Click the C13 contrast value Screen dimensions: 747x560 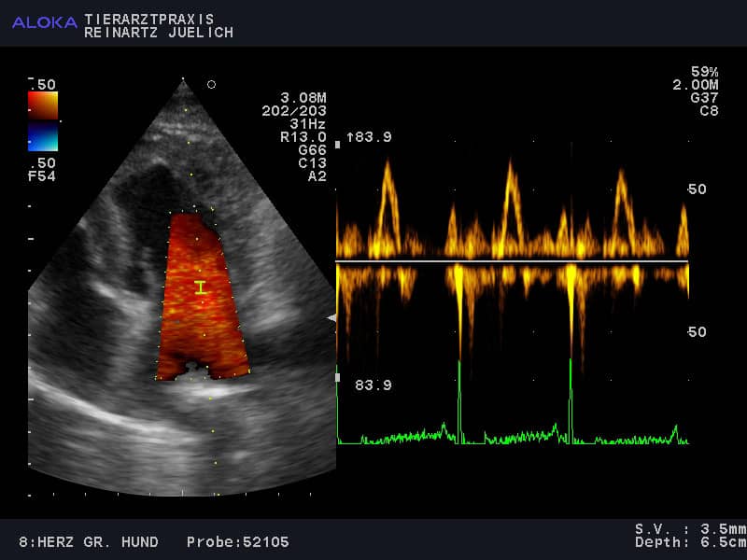(x=313, y=162)
